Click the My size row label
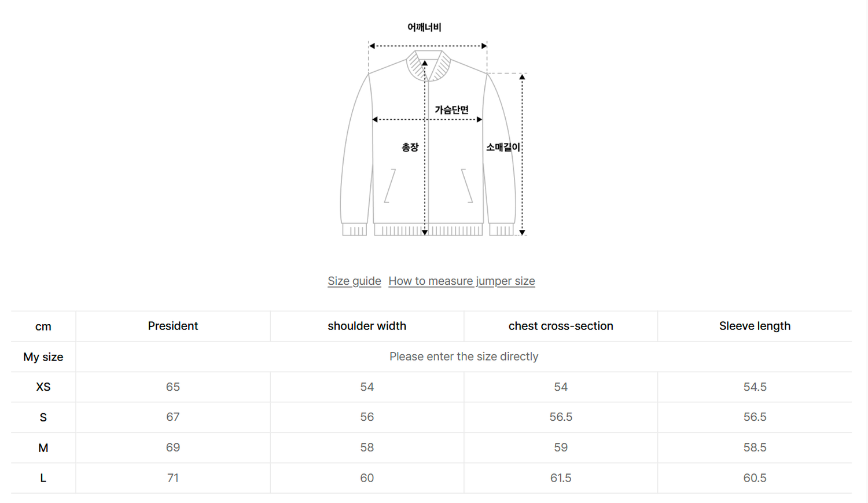 pyautogui.click(x=43, y=357)
